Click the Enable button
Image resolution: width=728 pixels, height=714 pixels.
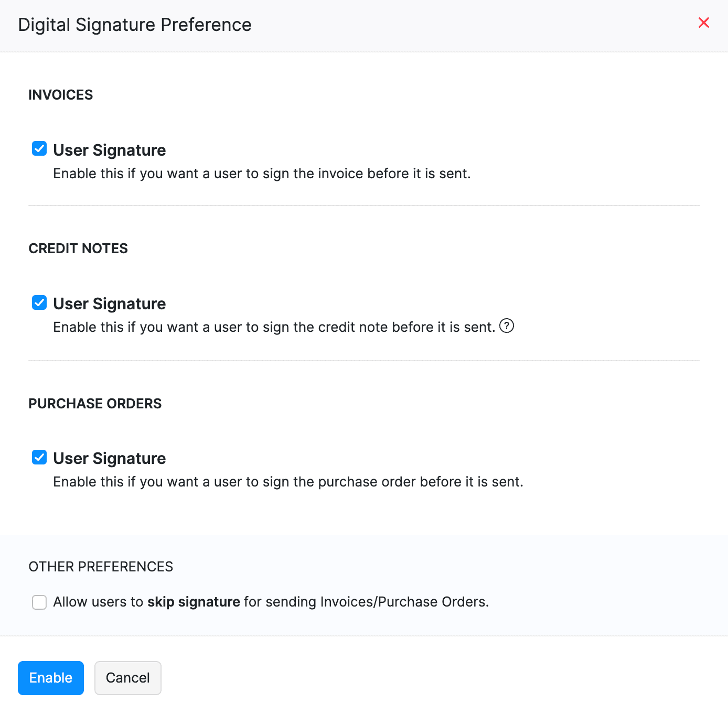click(50, 678)
